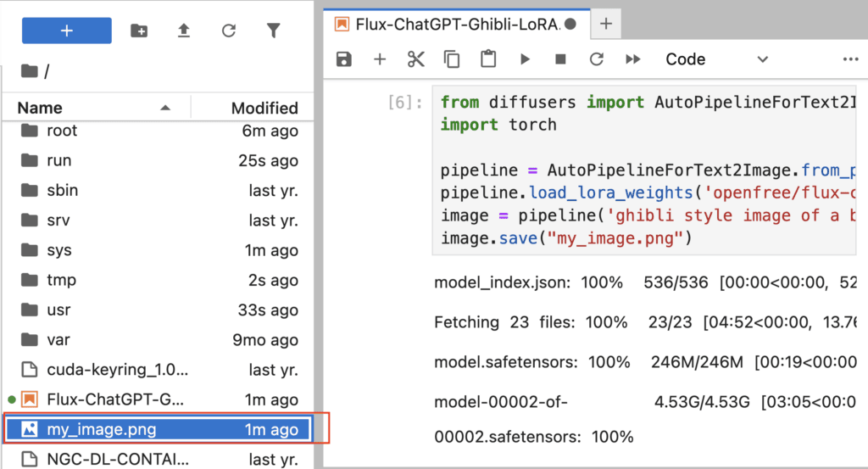
Task: Select the srv folder
Action: (159, 221)
